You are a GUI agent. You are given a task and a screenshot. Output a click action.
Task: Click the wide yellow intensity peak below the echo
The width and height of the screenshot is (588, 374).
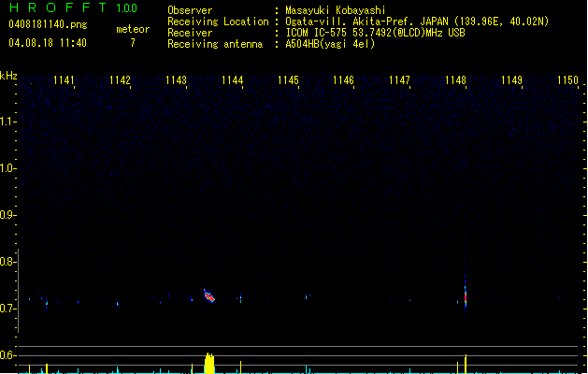(209, 363)
